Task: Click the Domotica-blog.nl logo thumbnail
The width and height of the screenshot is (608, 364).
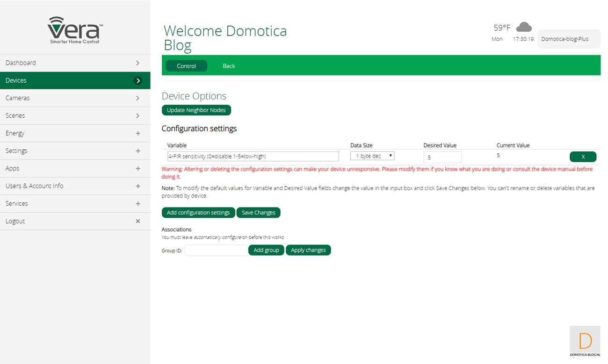Action: pos(585,342)
